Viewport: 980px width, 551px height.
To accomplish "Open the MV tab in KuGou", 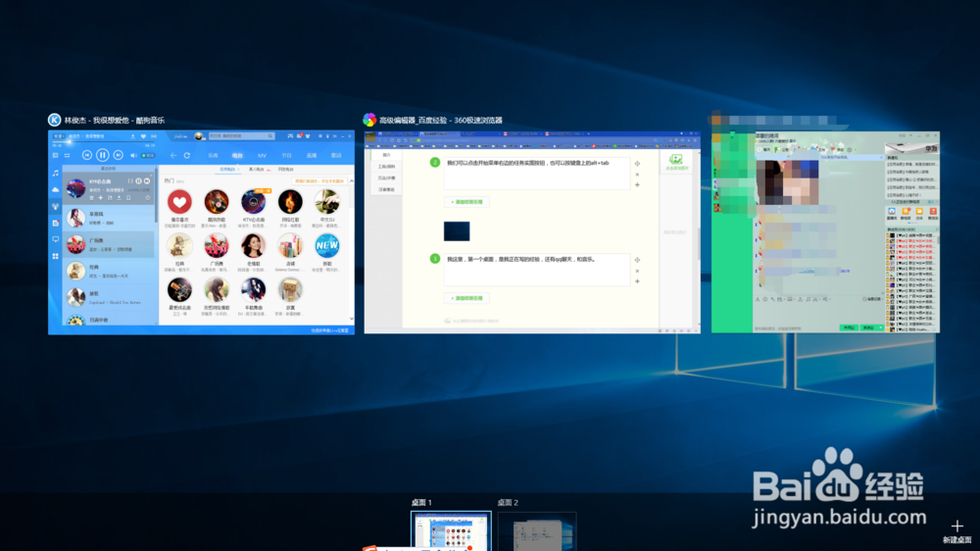I will tap(262, 155).
